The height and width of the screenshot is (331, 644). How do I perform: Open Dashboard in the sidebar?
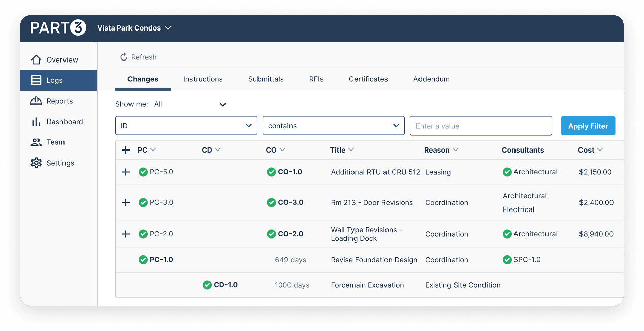click(x=58, y=122)
